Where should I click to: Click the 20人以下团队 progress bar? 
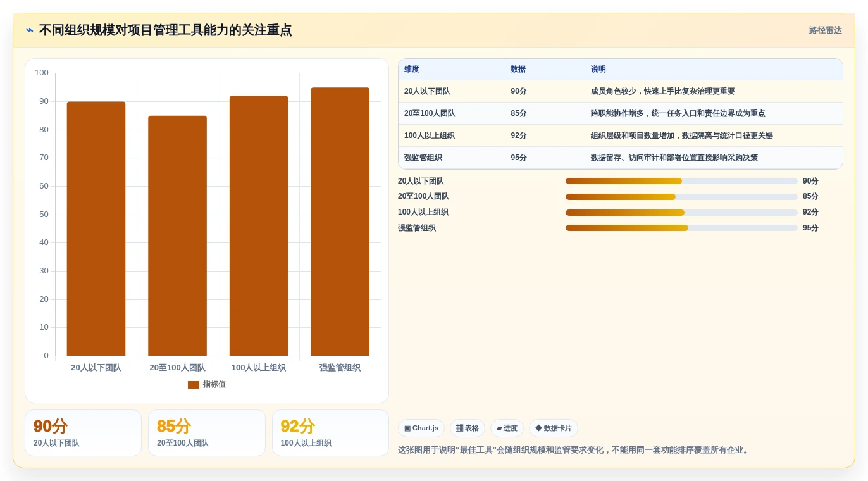click(681, 181)
